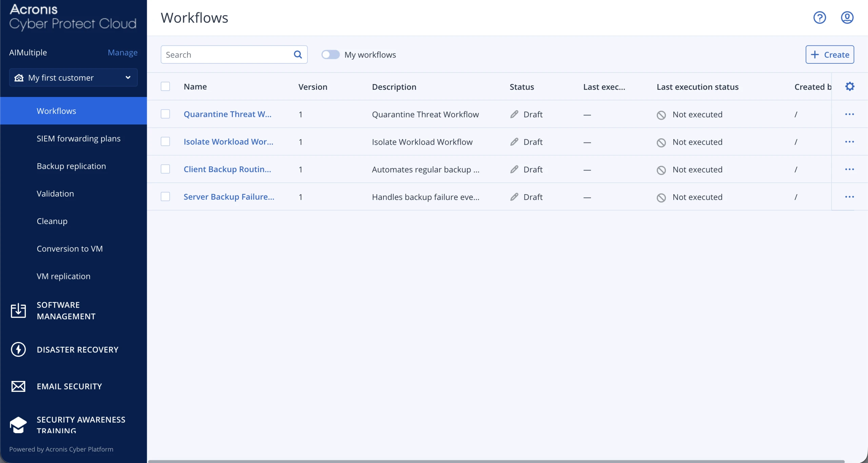Select the Server Backup Failure checkbox
The image size is (868, 463).
[165, 196]
